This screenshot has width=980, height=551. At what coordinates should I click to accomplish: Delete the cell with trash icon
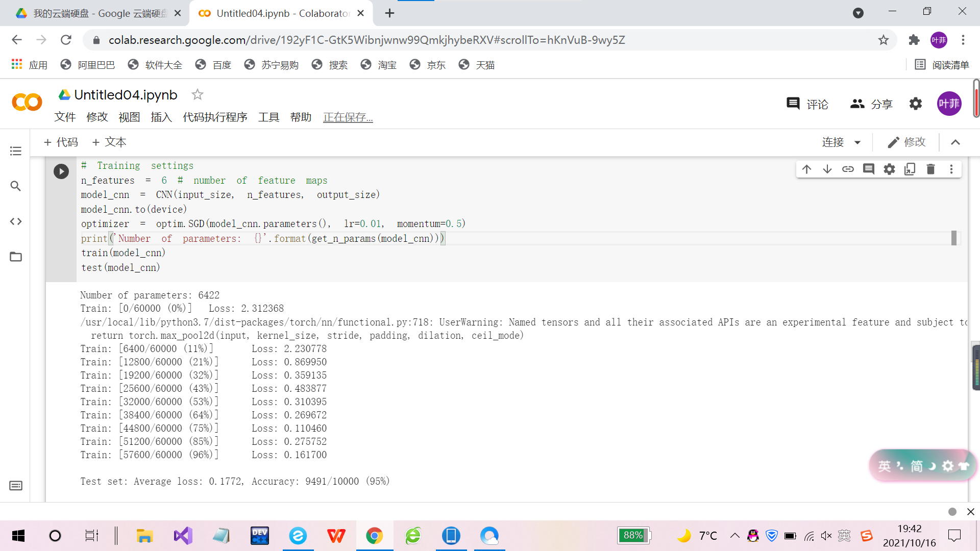click(x=930, y=169)
